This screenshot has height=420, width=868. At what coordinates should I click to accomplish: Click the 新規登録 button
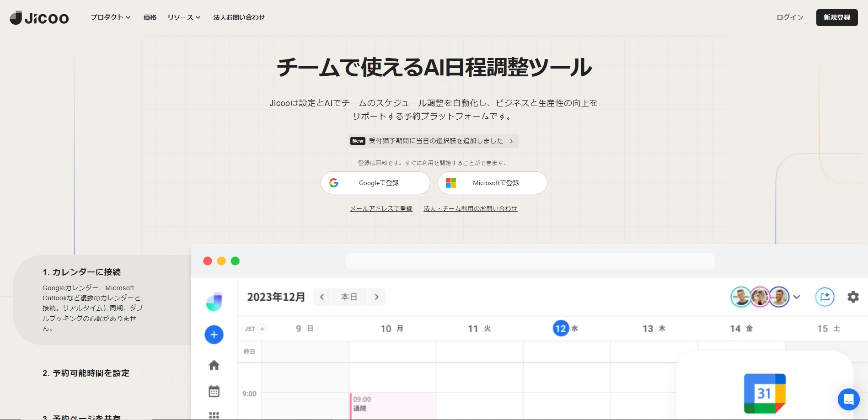[x=837, y=17]
